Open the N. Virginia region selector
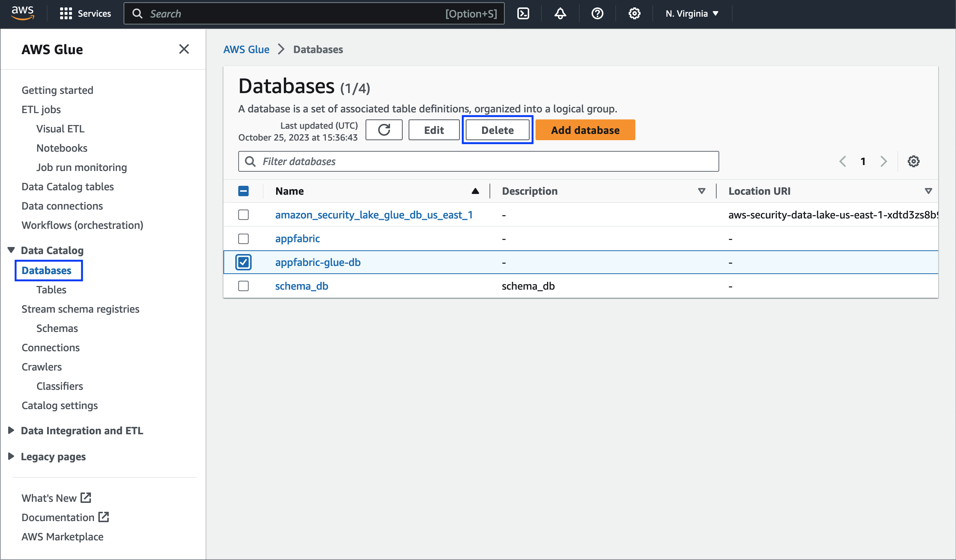 [691, 13]
